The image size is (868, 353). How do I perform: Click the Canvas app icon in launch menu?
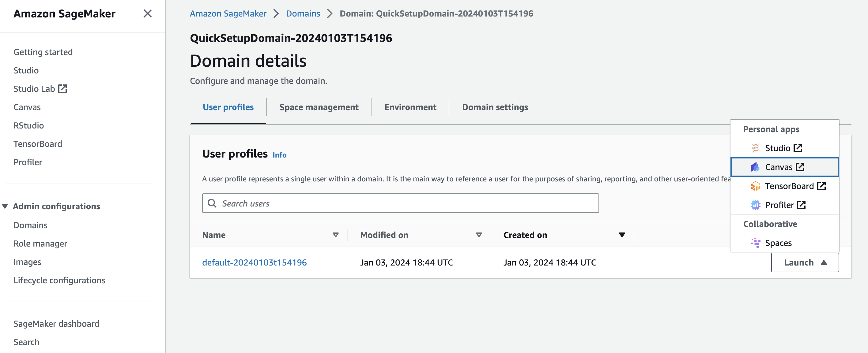tap(755, 167)
